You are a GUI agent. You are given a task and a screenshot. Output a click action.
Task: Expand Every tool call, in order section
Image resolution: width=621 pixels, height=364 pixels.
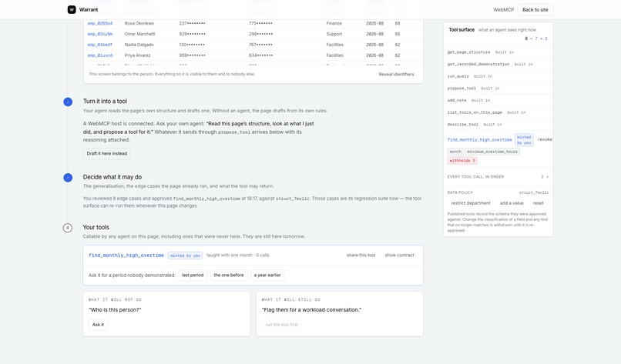click(498, 177)
